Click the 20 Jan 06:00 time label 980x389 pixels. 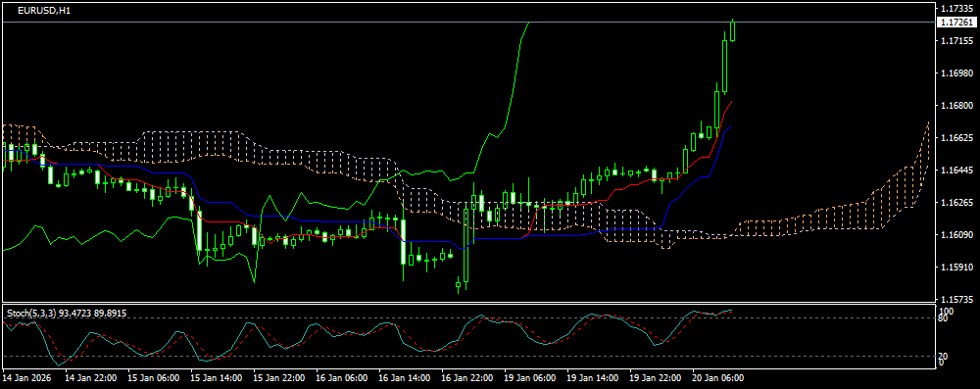[717, 378]
